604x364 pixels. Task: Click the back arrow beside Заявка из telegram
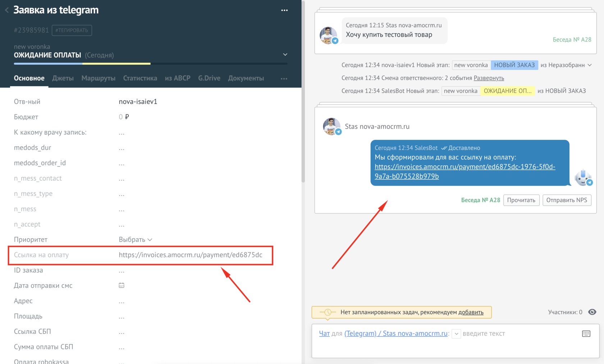pyautogui.click(x=7, y=10)
